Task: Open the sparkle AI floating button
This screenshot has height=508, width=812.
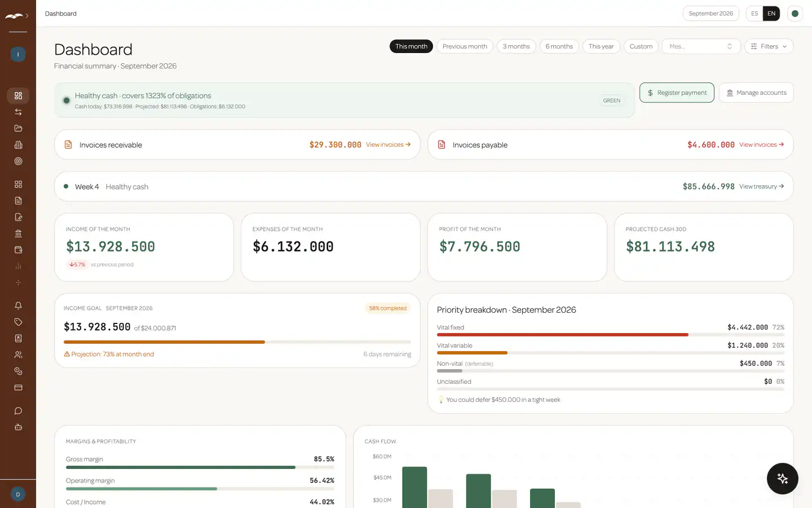Action: pyautogui.click(x=782, y=478)
